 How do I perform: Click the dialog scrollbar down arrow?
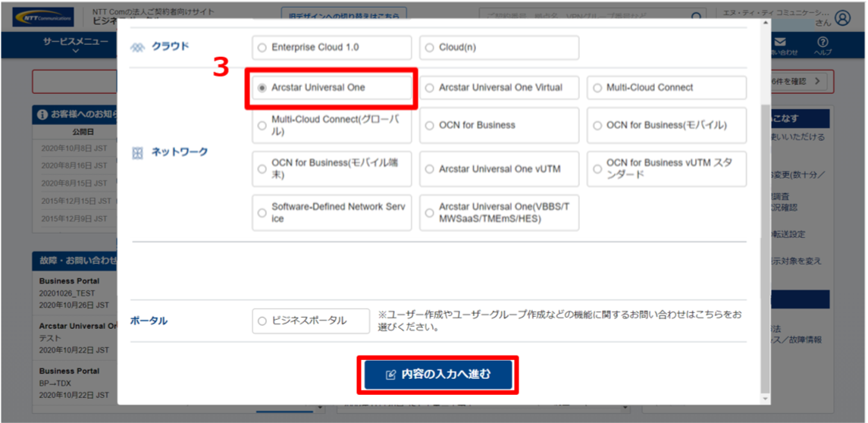[x=764, y=399]
